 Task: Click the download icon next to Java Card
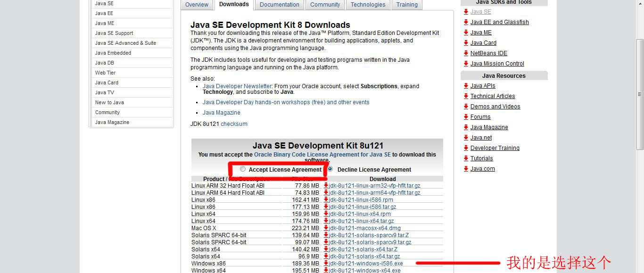point(466,42)
